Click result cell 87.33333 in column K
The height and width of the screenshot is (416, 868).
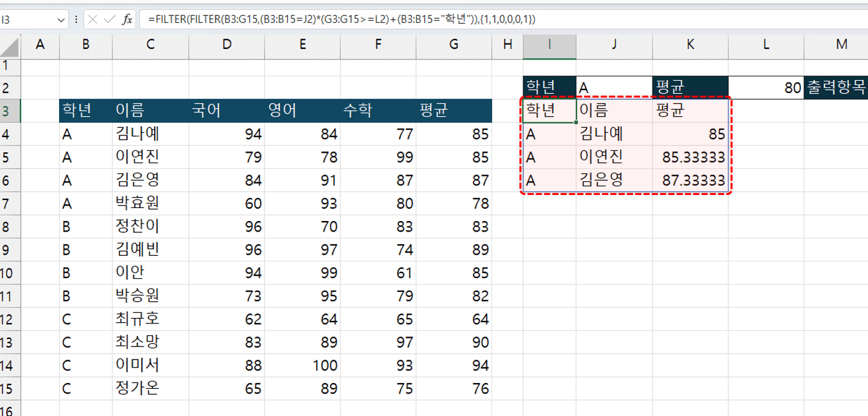click(690, 181)
